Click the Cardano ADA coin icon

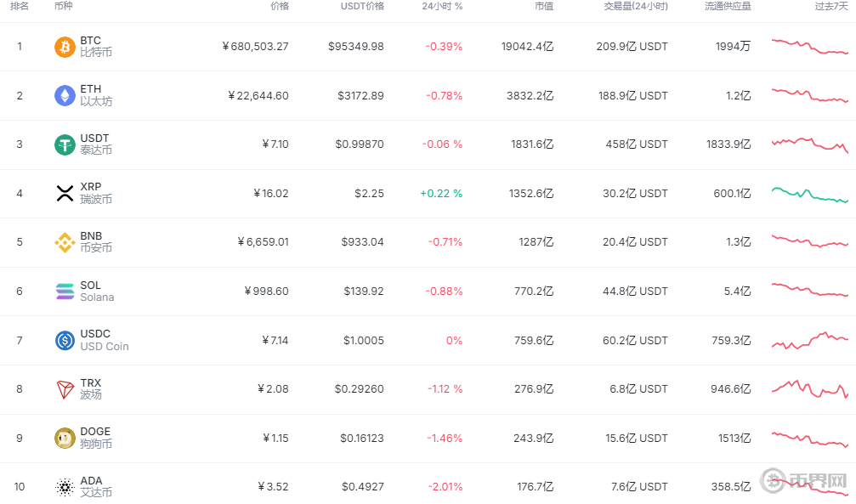tap(65, 487)
